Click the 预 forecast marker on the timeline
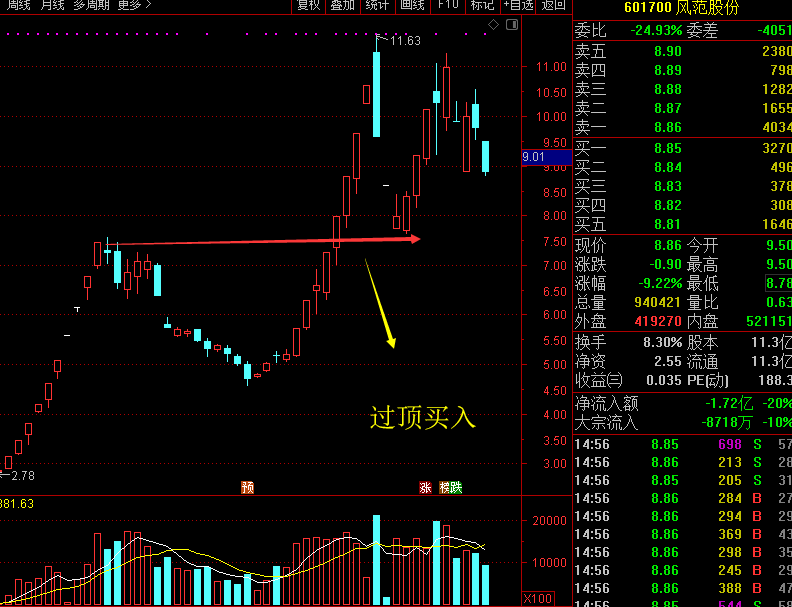 pyautogui.click(x=247, y=488)
